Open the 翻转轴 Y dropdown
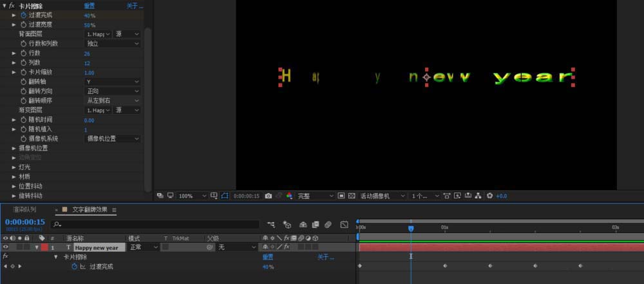Image resolution: width=644 pixels, height=284 pixels. pos(113,82)
